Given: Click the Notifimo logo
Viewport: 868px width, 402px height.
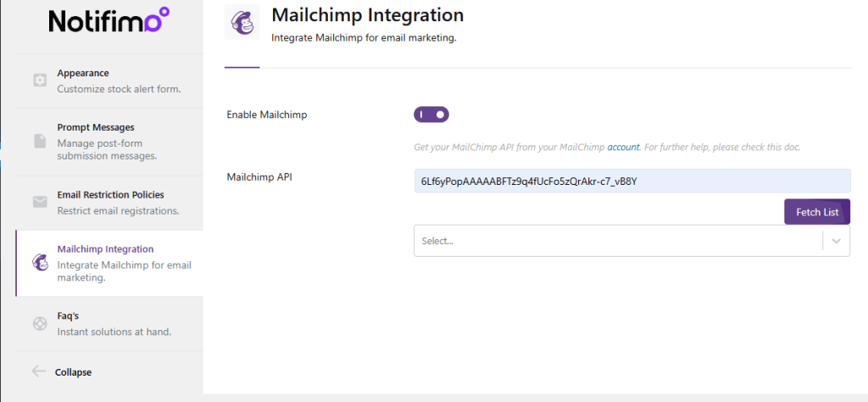Looking at the screenshot, I should tap(109, 20).
